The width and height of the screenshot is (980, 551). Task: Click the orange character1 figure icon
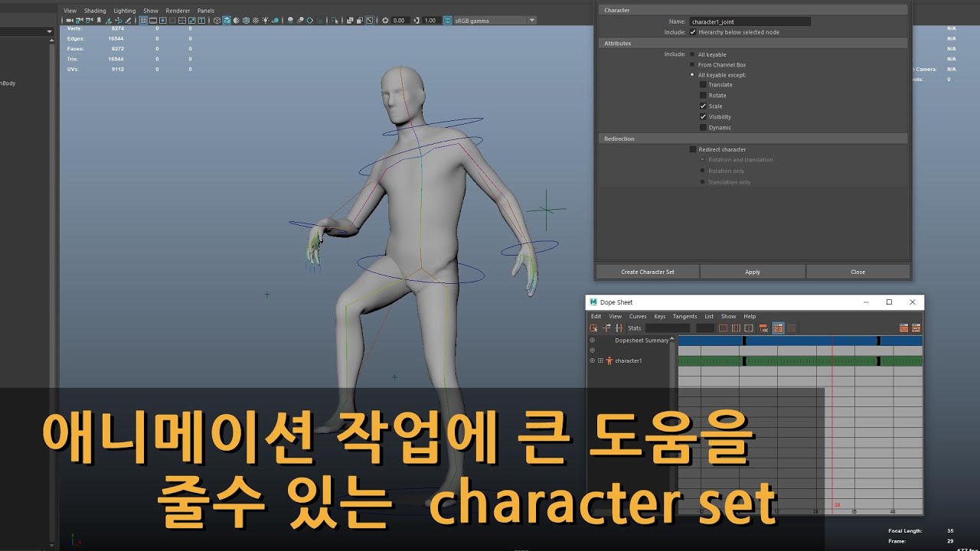point(609,360)
